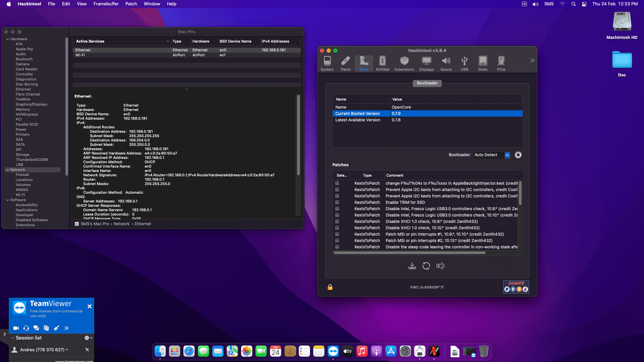644x362 pixels.
Task: Collapse the TeamViewer Session list
Action: [13, 338]
